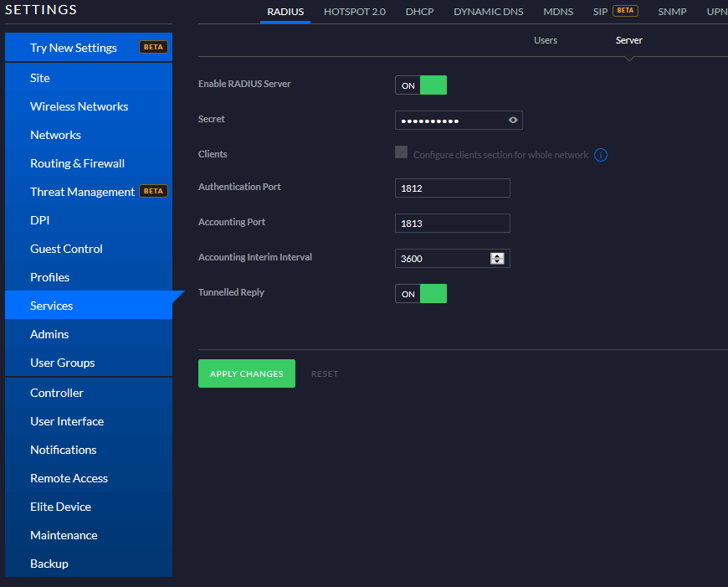Click the info icon beside clients option
The height and width of the screenshot is (587, 728).
click(600, 155)
